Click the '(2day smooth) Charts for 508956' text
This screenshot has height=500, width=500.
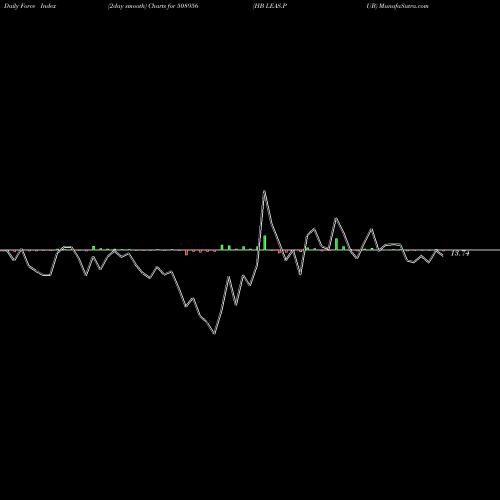point(153,6)
